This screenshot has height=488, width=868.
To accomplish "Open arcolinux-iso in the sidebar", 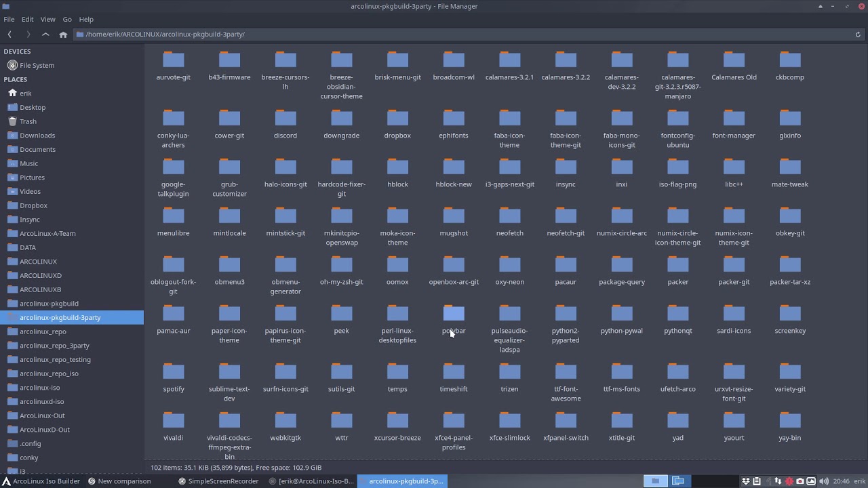I will coord(72,388).
